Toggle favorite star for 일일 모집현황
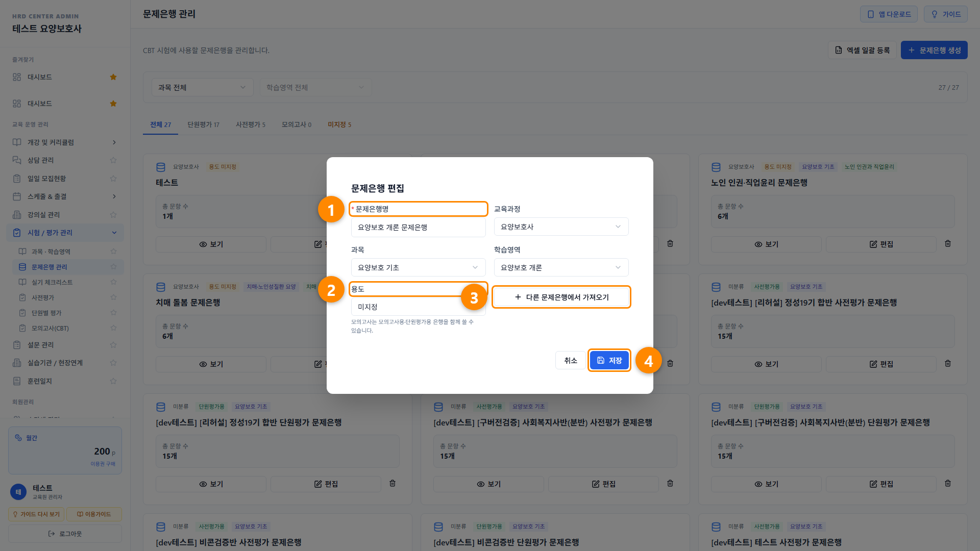This screenshot has width=980, height=551. pyautogui.click(x=113, y=179)
